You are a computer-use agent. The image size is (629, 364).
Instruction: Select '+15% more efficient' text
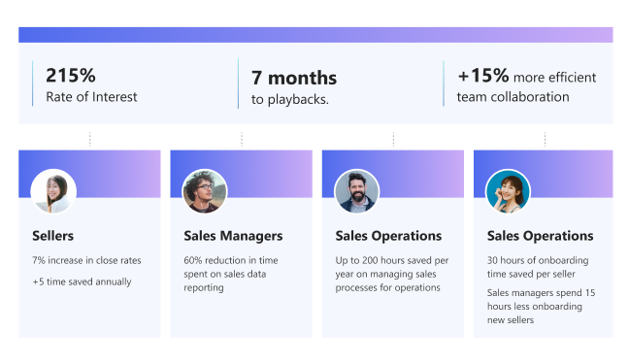(x=527, y=76)
